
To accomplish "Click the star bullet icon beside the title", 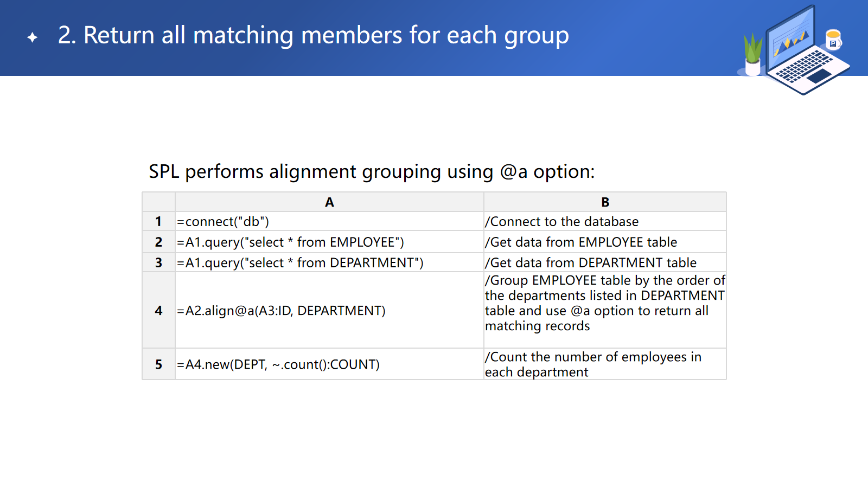I will tap(33, 37).
